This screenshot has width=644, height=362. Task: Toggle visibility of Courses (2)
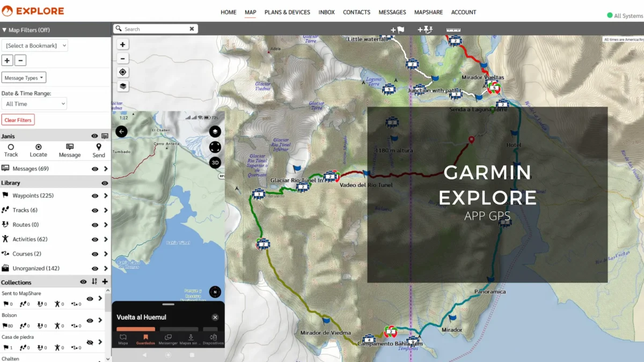tap(95, 254)
